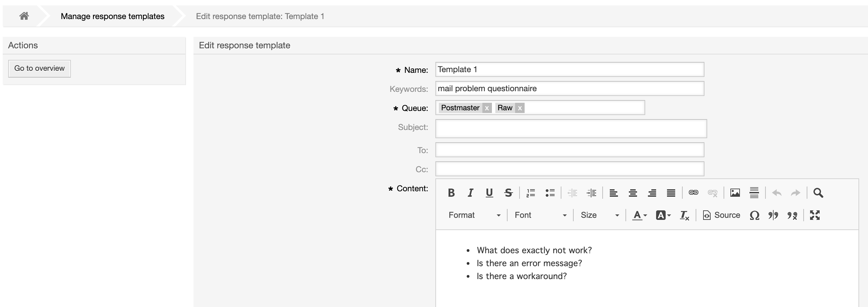This screenshot has height=307, width=868.
Task: Navigate to Manage response templates breadcrumb
Action: pos(112,16)
